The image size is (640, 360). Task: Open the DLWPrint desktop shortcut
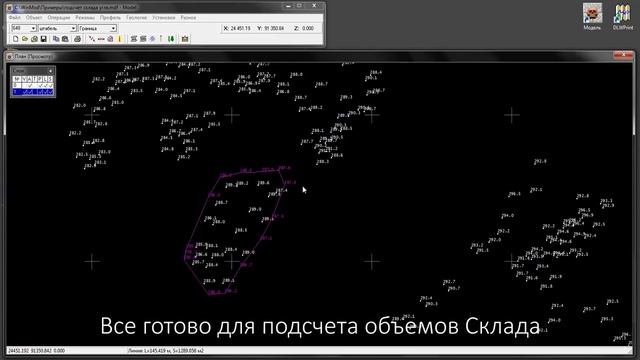point(623,17)
